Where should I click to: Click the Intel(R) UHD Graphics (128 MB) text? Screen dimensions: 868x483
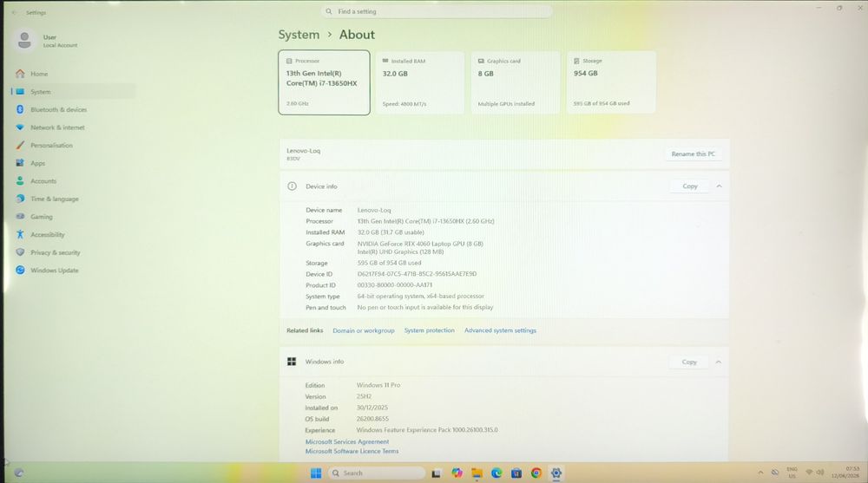(x=400, y=251)
